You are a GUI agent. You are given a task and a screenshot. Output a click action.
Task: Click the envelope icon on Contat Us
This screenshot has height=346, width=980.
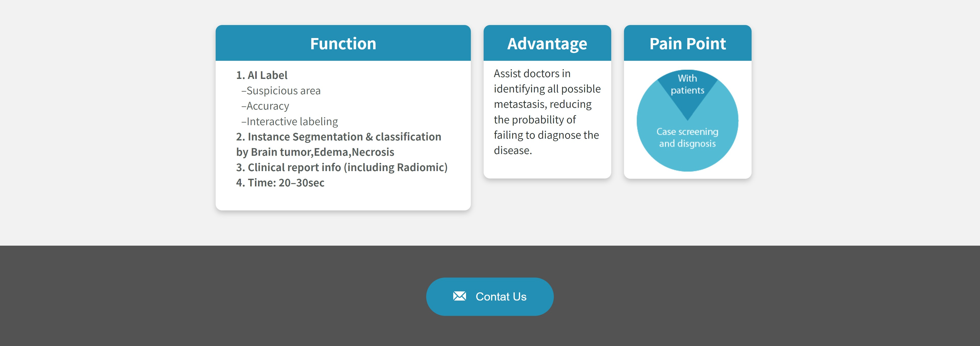point(459,296)
